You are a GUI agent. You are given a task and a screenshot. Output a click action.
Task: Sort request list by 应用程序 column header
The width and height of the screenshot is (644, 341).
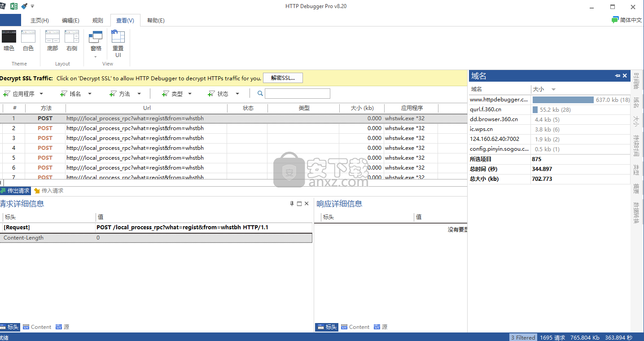tap(412, 108)
